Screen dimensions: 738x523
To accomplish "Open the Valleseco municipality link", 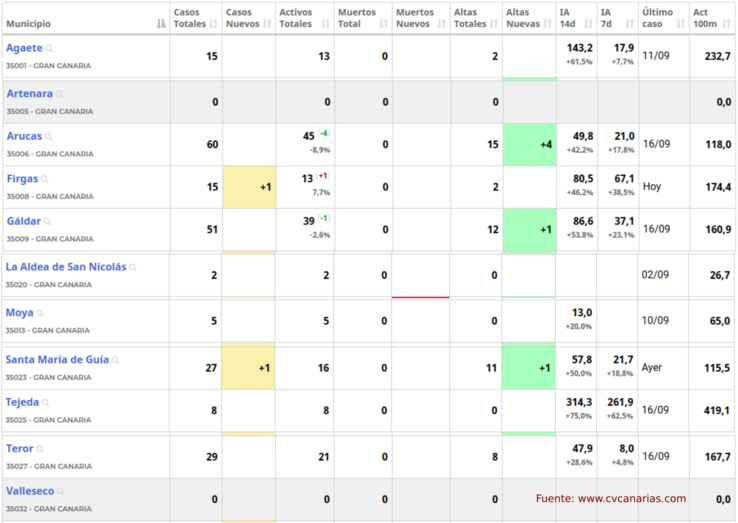I will point(30,491).
